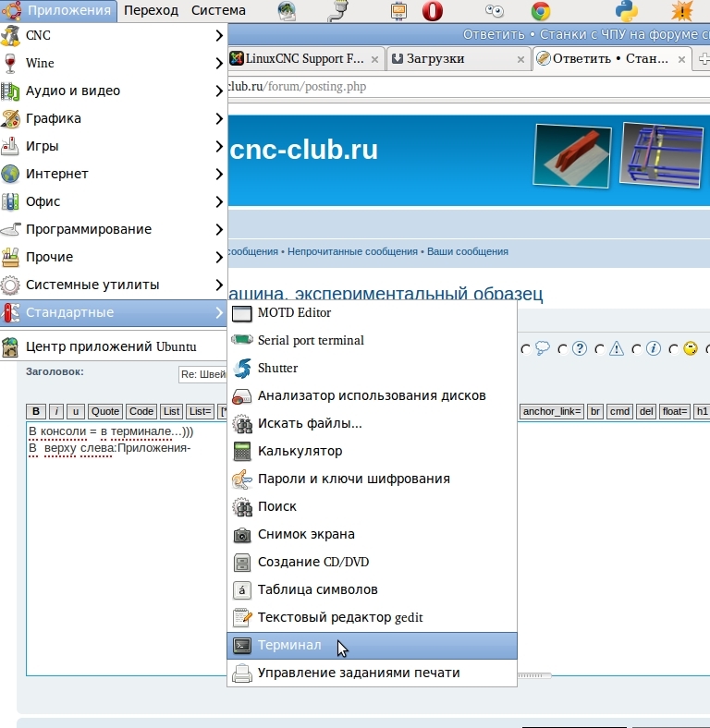
Task: Click the Графика palette category icon
Action: tap(10, 119)
